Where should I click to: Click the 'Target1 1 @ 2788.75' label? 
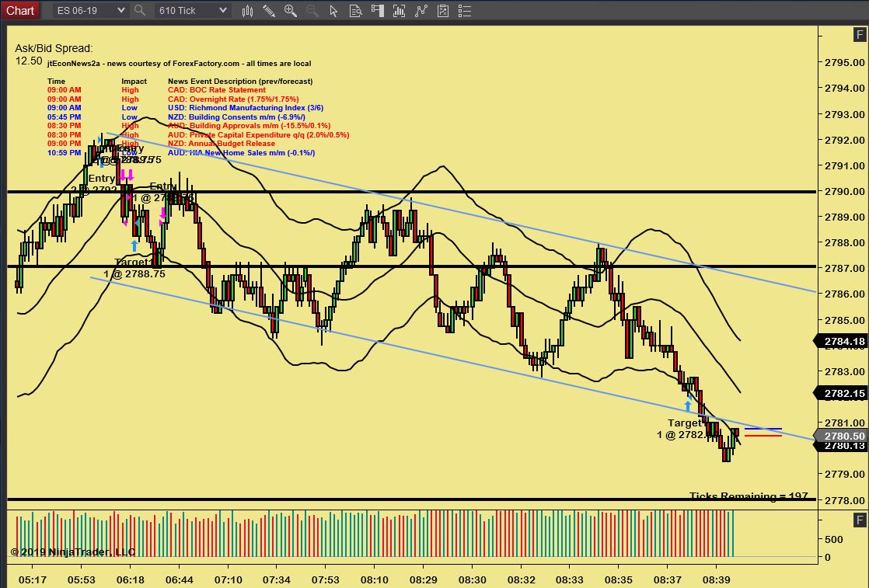[x=134, y=268]
